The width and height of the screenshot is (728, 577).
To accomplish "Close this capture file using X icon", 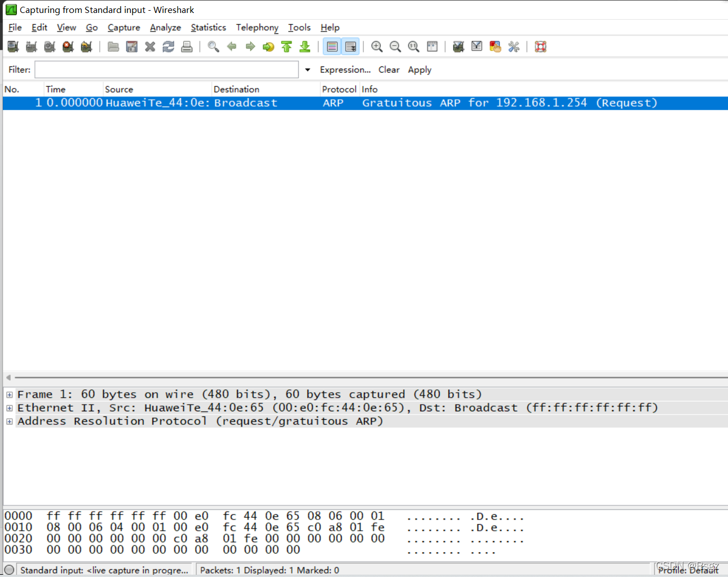I will click(x=150, y=47).
